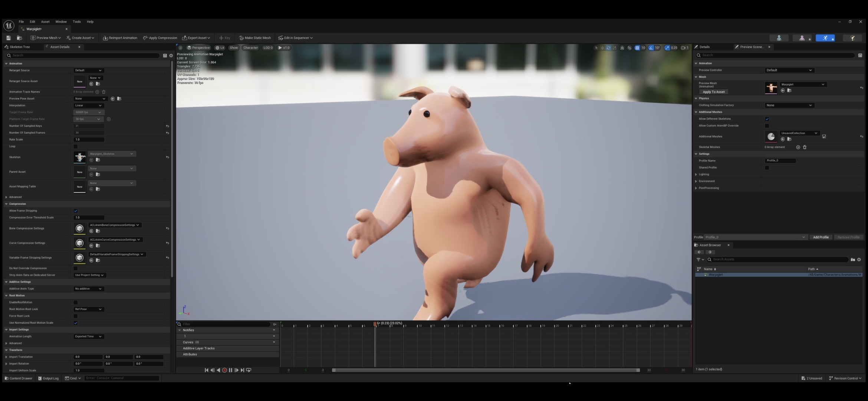Switch to the Skeletal Mesh editor mode

coord(802,38)
